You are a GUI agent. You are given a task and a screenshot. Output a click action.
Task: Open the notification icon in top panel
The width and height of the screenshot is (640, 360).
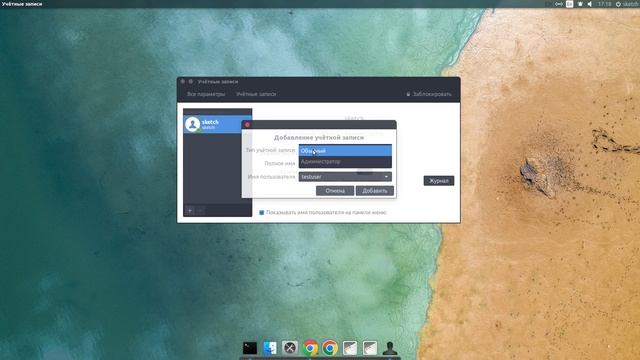point(580,4)
